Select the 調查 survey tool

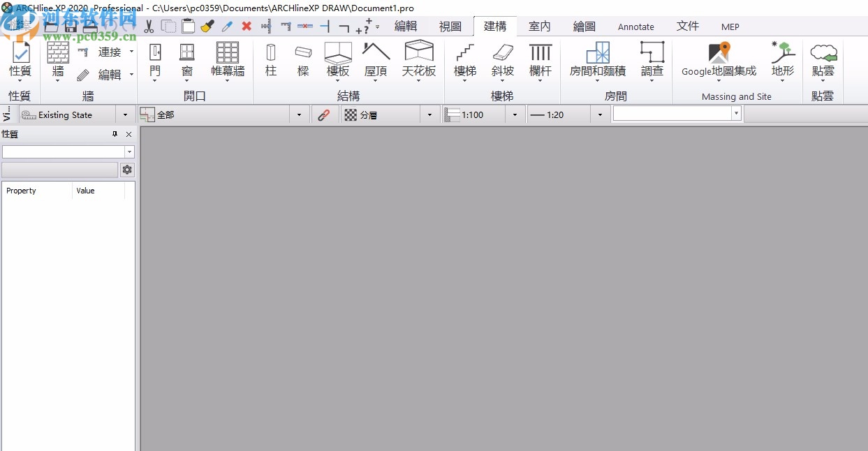(652, 60)
